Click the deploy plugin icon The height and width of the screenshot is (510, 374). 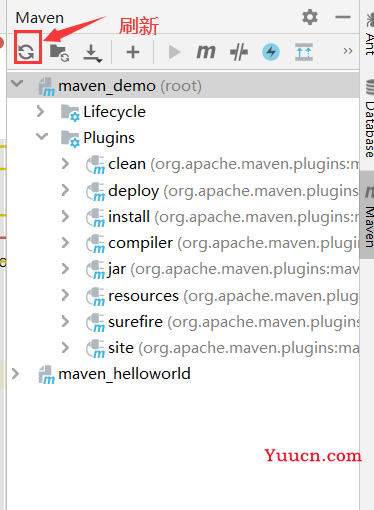pyautogui.click(x=95, y=191)
